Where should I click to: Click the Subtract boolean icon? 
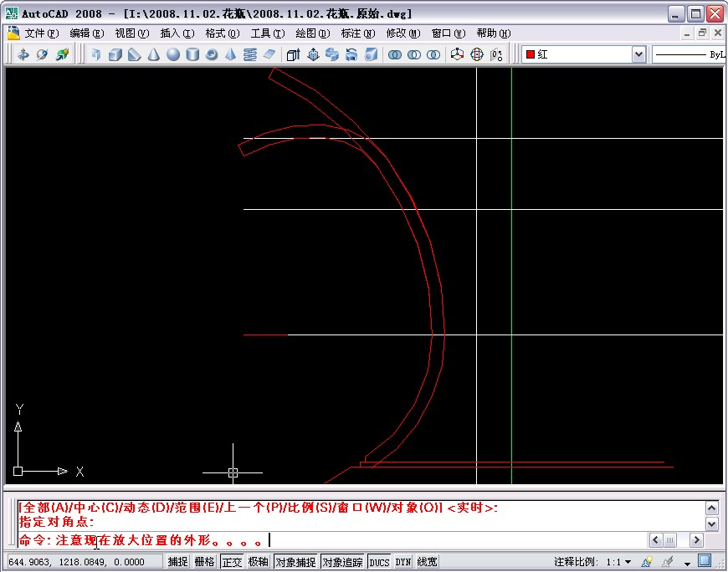coord(414,54)
